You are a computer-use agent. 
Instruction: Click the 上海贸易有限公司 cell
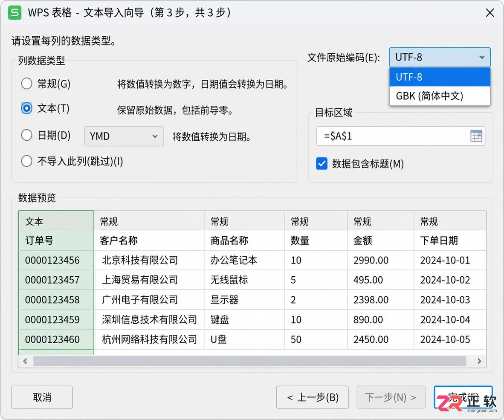coord(149,280)
